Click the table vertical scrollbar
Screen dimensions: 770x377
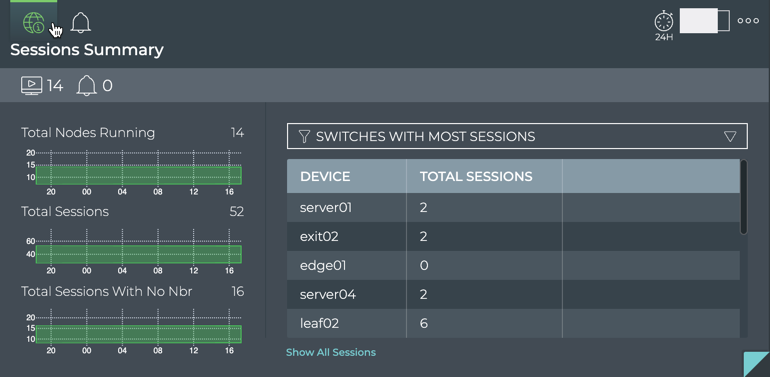click(x=743, y=197)
